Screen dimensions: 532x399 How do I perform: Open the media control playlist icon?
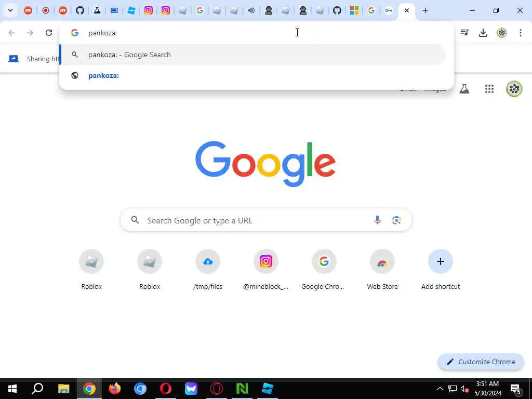464,33
